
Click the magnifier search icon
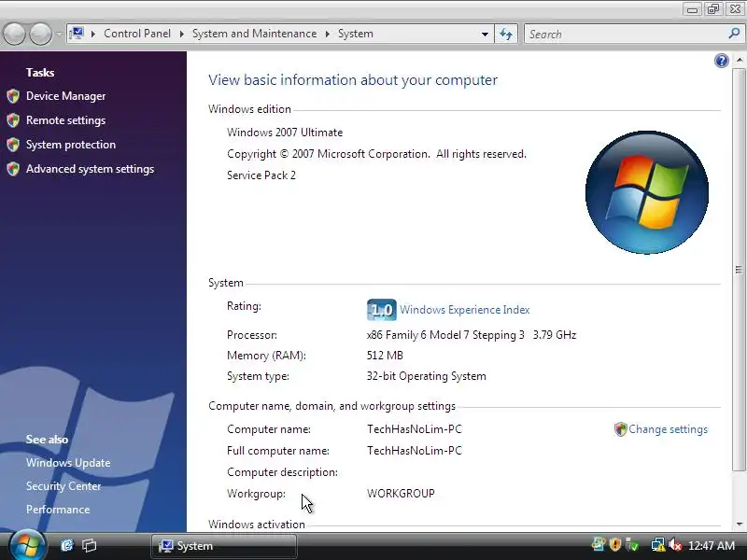pos(734,34)
